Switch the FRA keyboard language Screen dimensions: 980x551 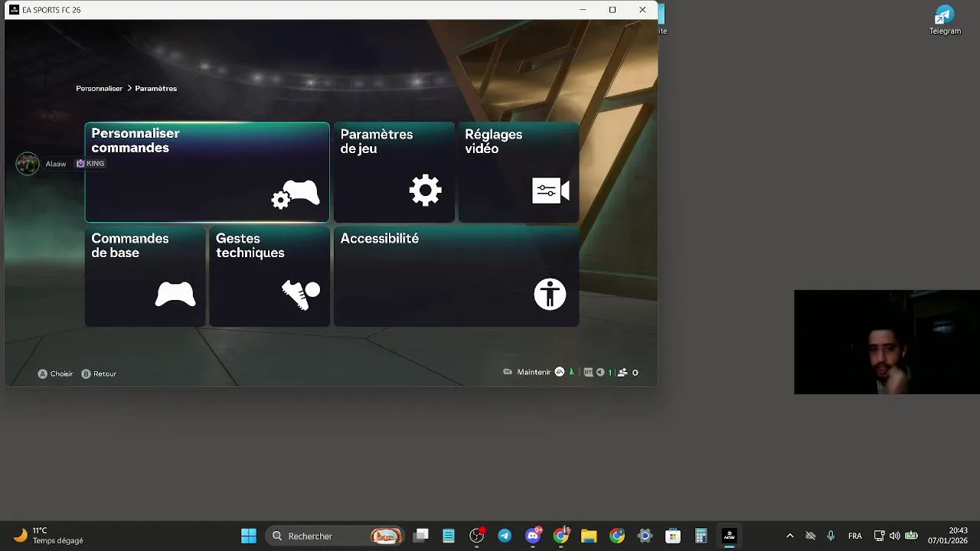click(x=855, y=536)
